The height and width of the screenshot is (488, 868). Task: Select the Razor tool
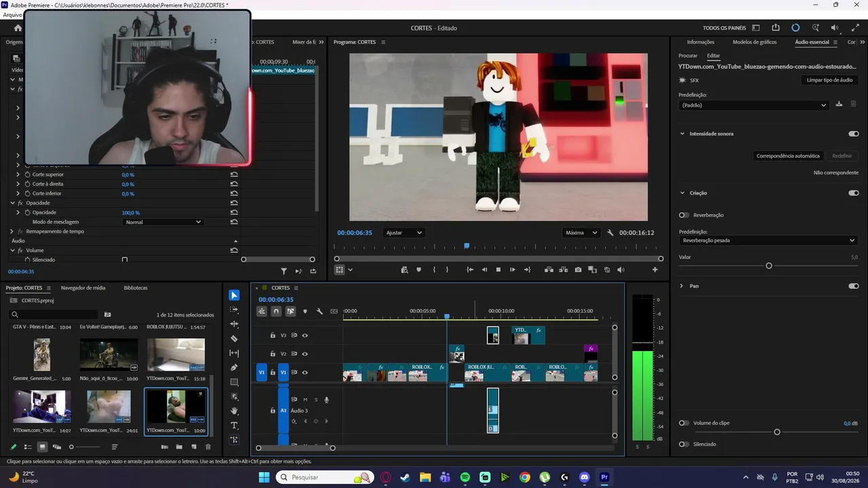point(234,338)
